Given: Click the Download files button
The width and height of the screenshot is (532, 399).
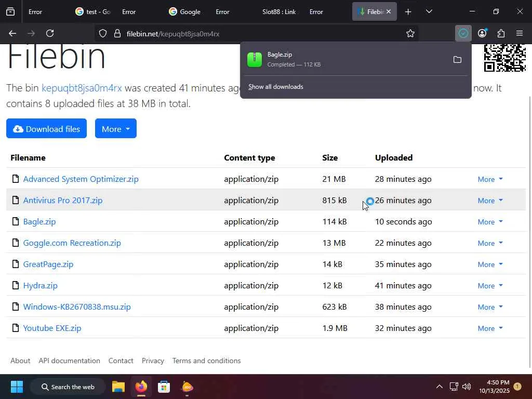Looking at the screenshot, I should 46,129.
